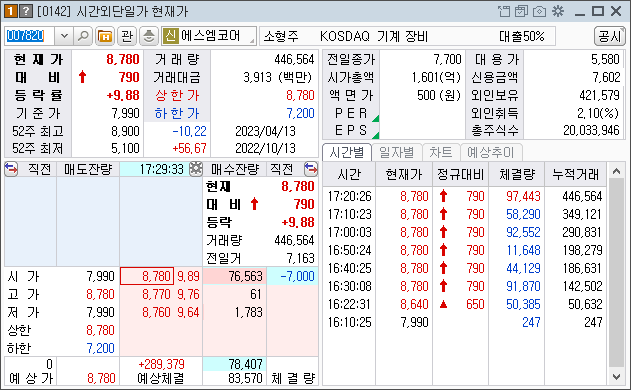Click the 16:10:25 time row
This screenshot has width=631, height=390.
coord(465,322)
